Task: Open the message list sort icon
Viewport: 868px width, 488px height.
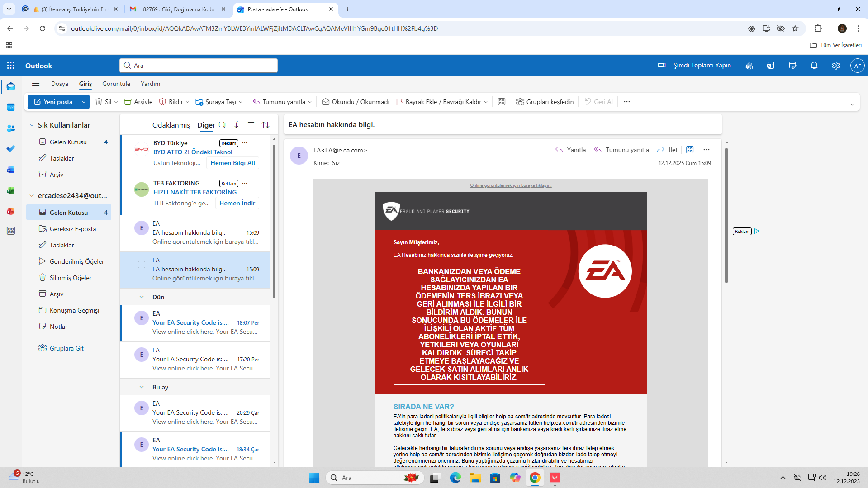Action: pyautogui.click(x=266, y=125)
